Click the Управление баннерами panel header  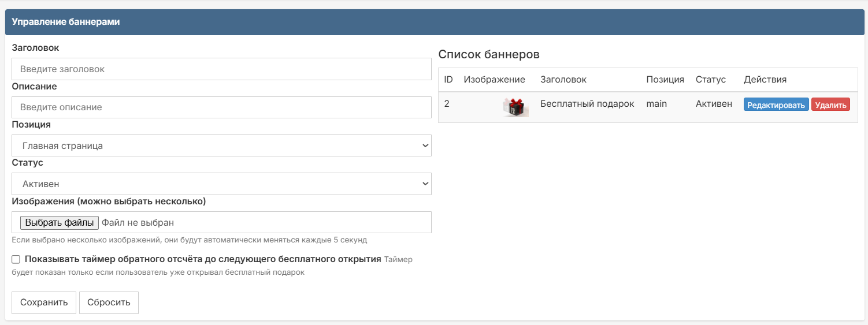click(66, 22)
